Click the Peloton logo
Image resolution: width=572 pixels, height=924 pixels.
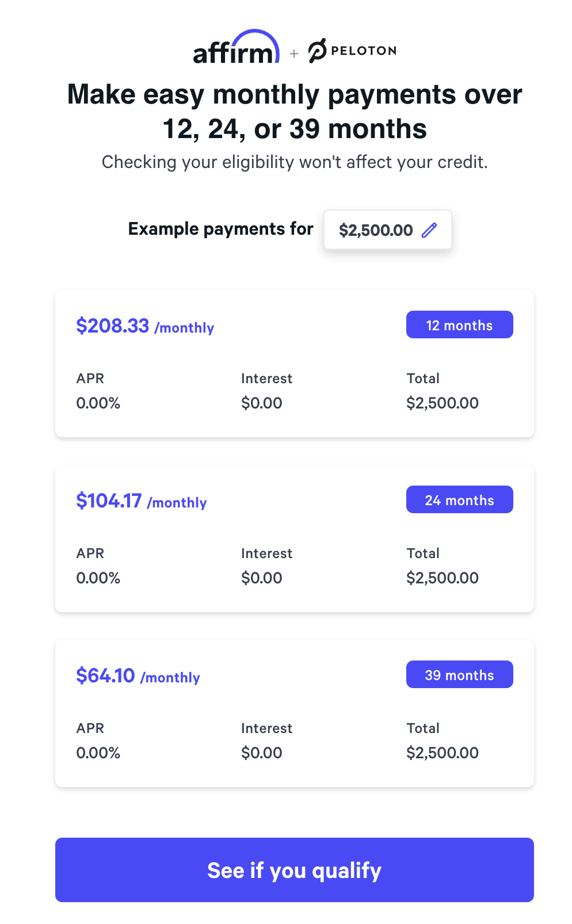352,51
